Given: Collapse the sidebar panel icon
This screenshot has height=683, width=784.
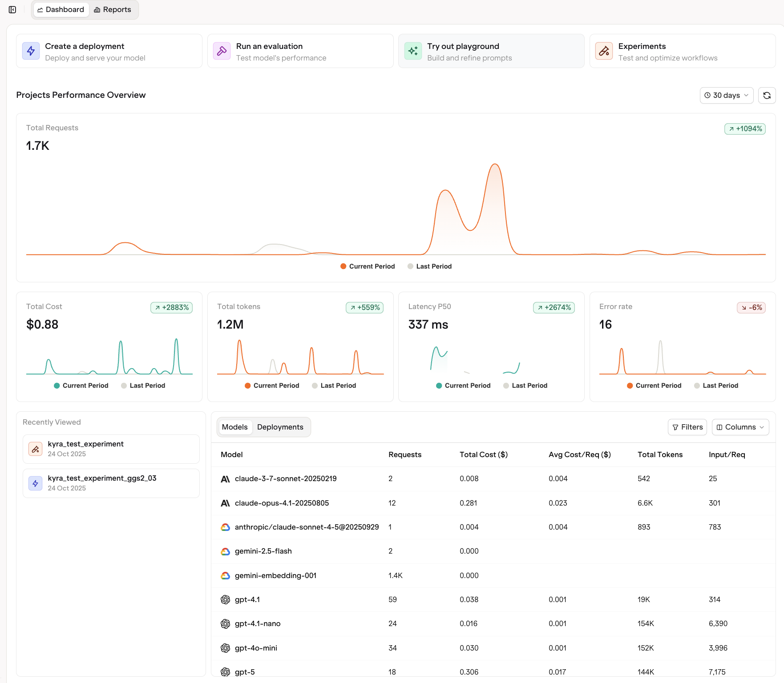Looking at the screenshot, I should click(x=12, y=10).
